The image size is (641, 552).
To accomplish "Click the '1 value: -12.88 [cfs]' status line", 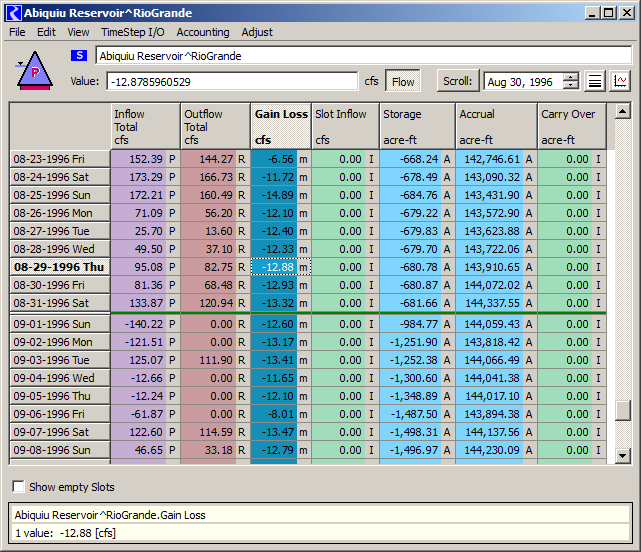I will tap(320, 533).
